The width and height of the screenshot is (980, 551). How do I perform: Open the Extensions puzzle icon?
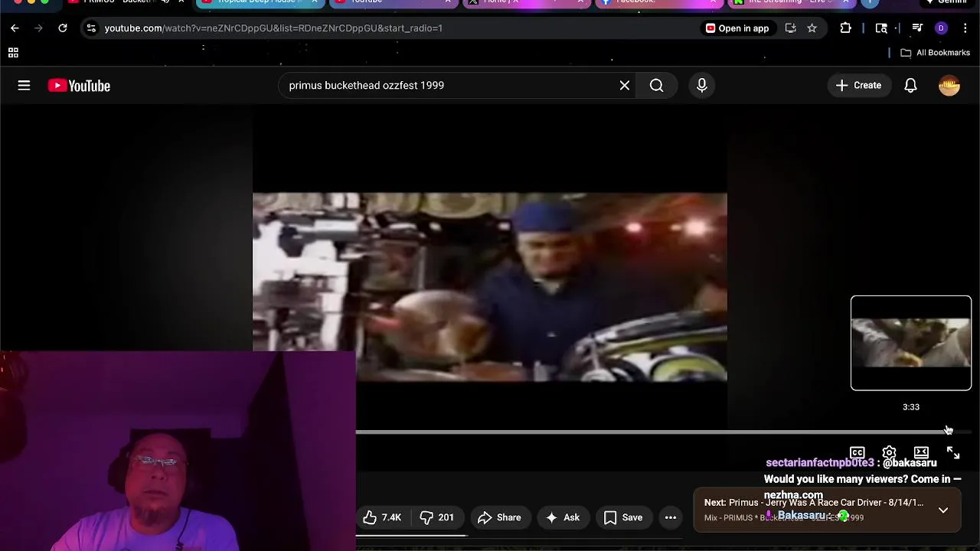[845, 28]
